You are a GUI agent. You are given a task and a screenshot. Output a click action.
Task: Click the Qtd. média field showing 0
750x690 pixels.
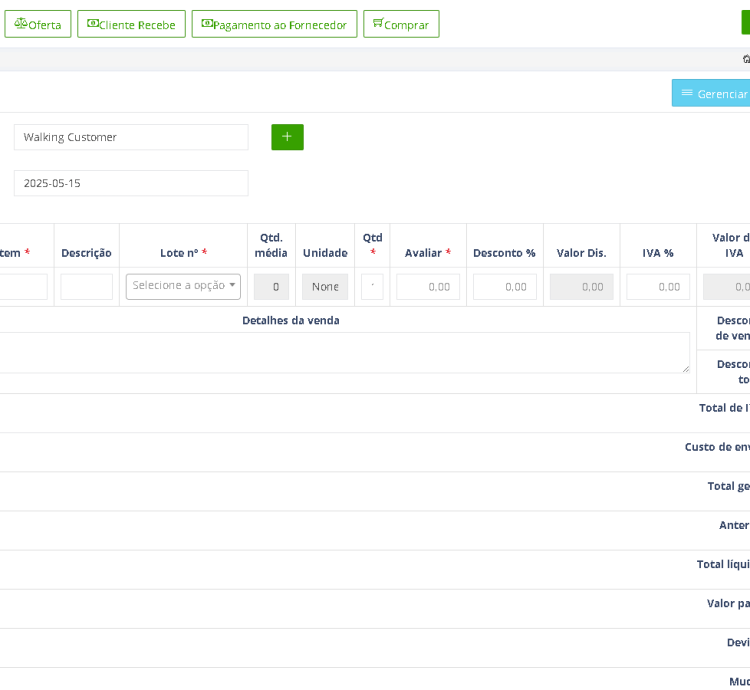pyautogui.click(x=271, y=287)
